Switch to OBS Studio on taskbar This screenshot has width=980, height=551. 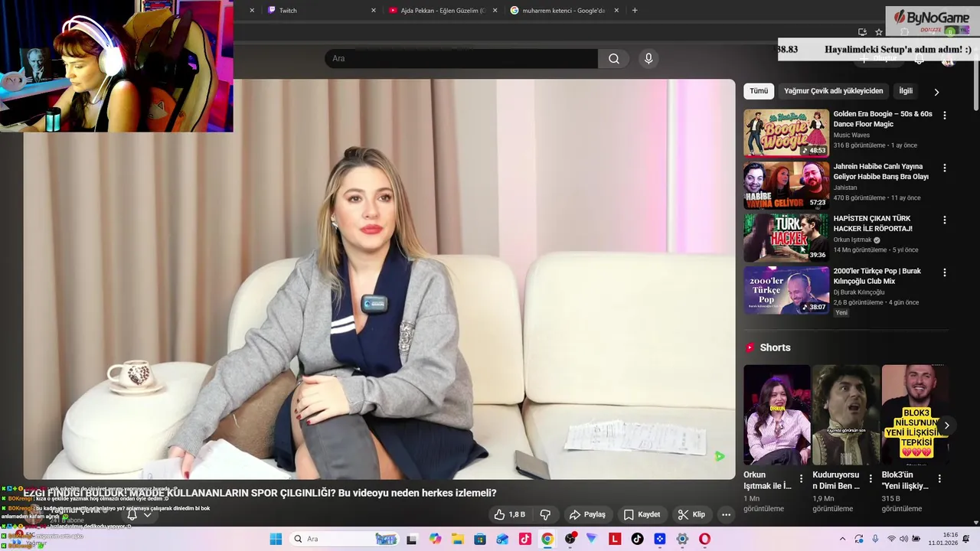570,539
